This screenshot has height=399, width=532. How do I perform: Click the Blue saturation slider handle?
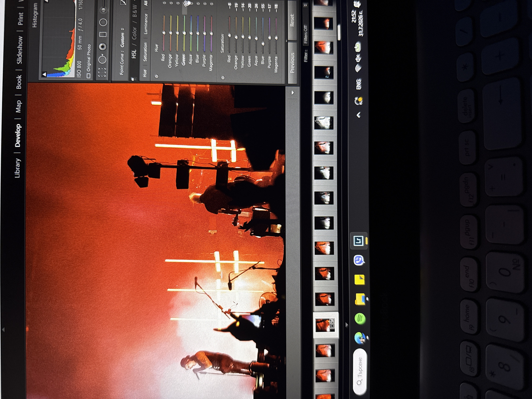tap(263, 44)
